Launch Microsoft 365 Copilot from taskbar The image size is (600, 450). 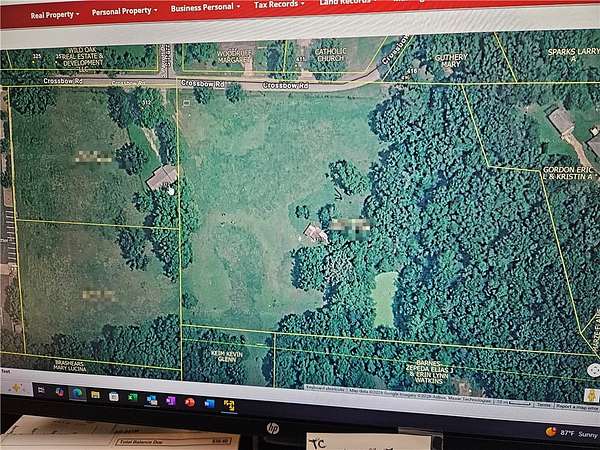pos(59,392)
